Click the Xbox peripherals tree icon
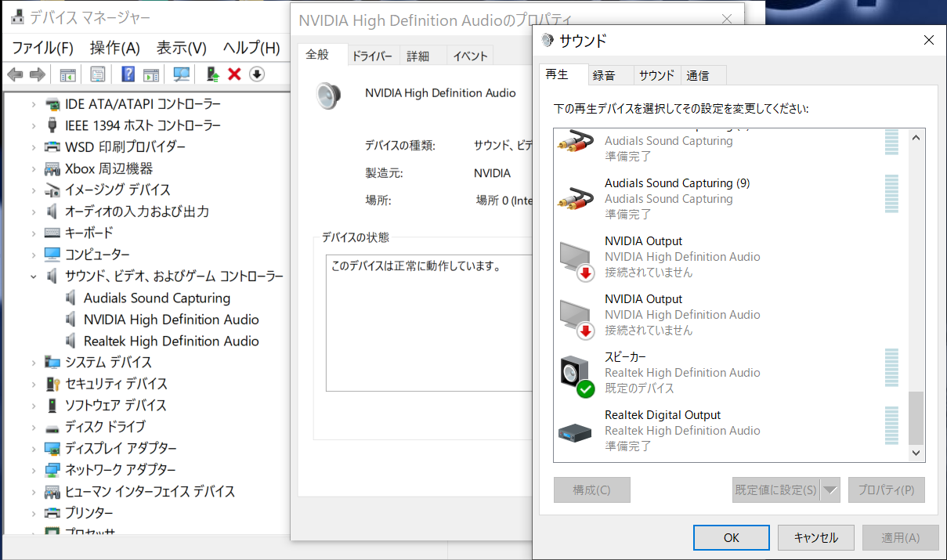947x560 pixels. click(52, 168)
